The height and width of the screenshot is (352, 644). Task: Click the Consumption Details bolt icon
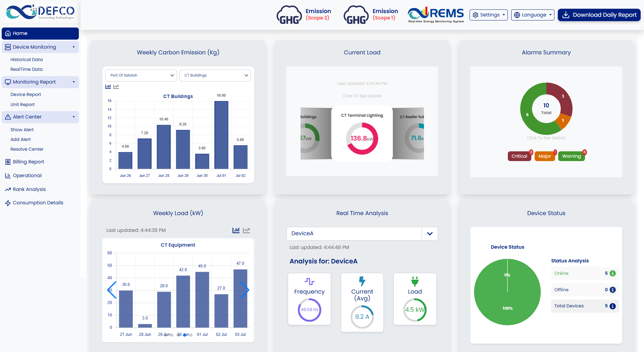(8, 203)
